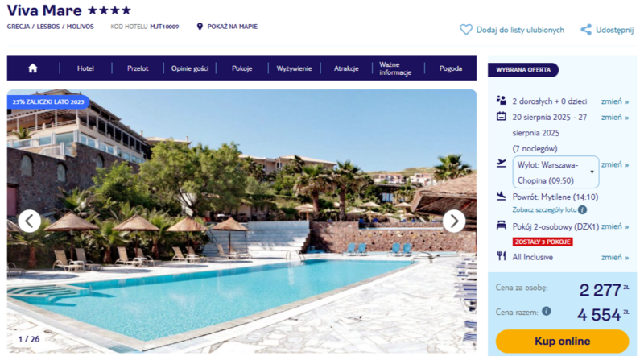Change the All Inclusive board via zmień

coord(615,258)
